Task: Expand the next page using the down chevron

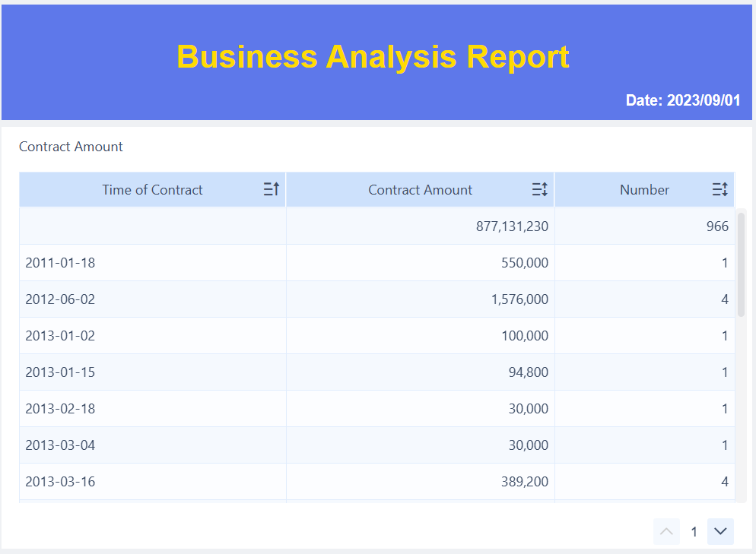Action: (x=719, y=531)
